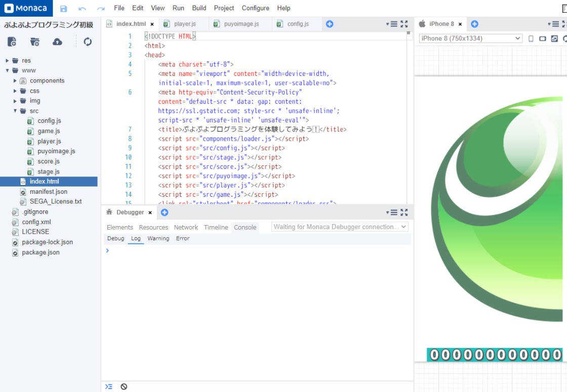Switch preview to portrait orientation

531,38
